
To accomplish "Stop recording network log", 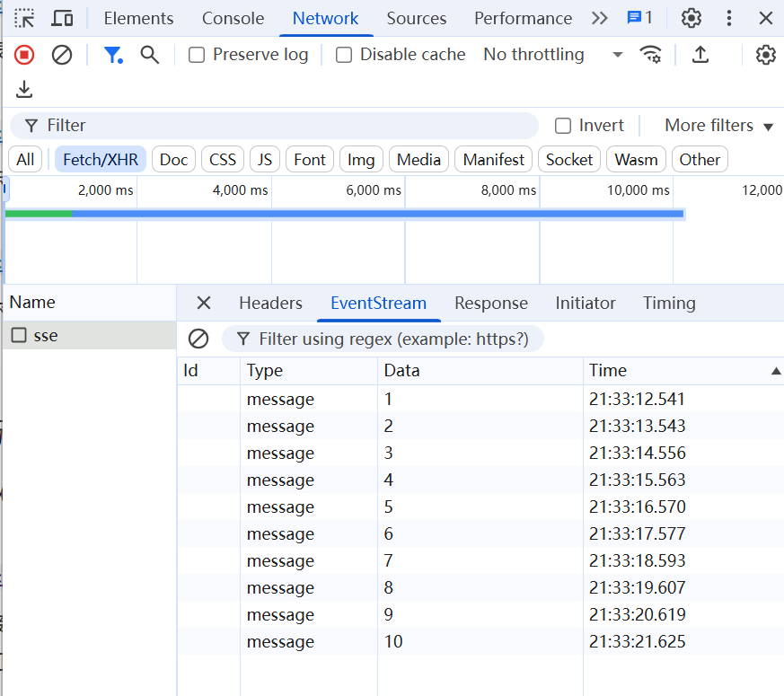I will point(24,55).
